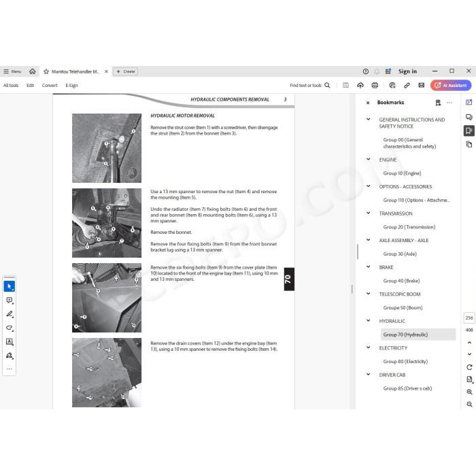Viewport: 476px width, 476px height.
Task: Open Group 80 (Electricity) bookmark
Action: [405, 362]
